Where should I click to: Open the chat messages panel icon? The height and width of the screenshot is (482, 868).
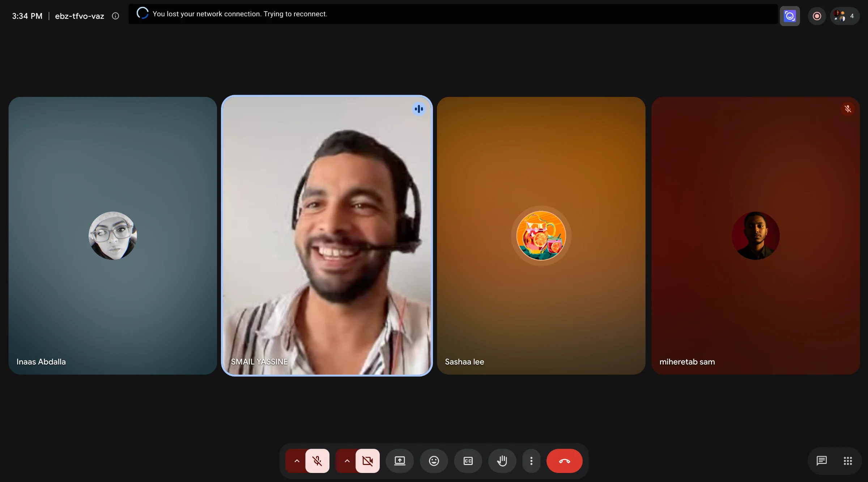[x=821, y=461]
